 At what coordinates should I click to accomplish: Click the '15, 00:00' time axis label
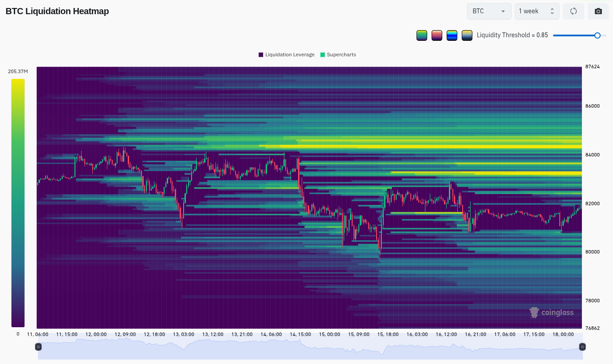click(x=330, y=334)
